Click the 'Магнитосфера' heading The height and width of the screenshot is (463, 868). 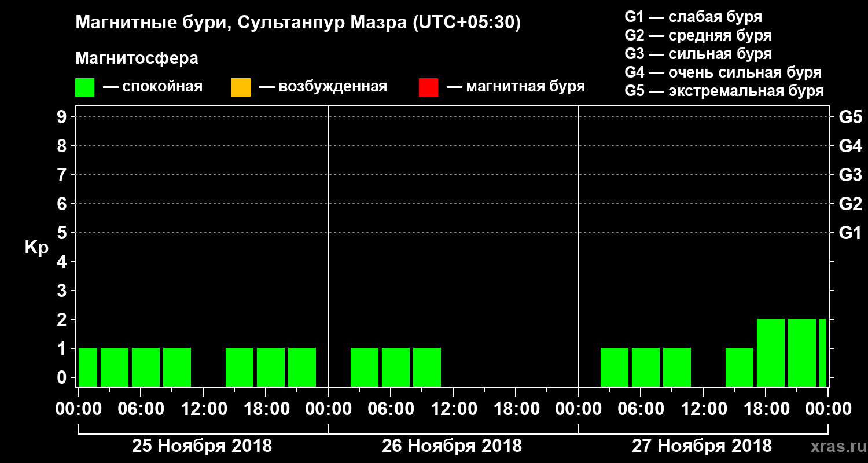137,58
